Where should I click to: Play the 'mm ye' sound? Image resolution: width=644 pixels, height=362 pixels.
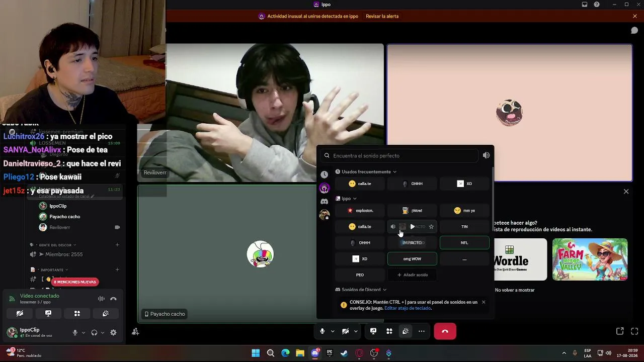coord(464,211)
